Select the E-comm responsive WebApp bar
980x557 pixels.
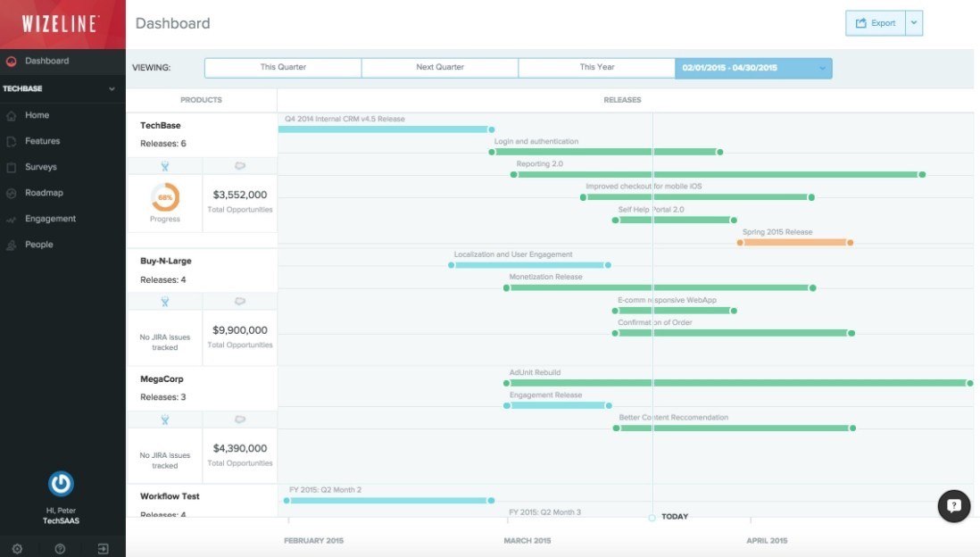[x=675, y=311]
